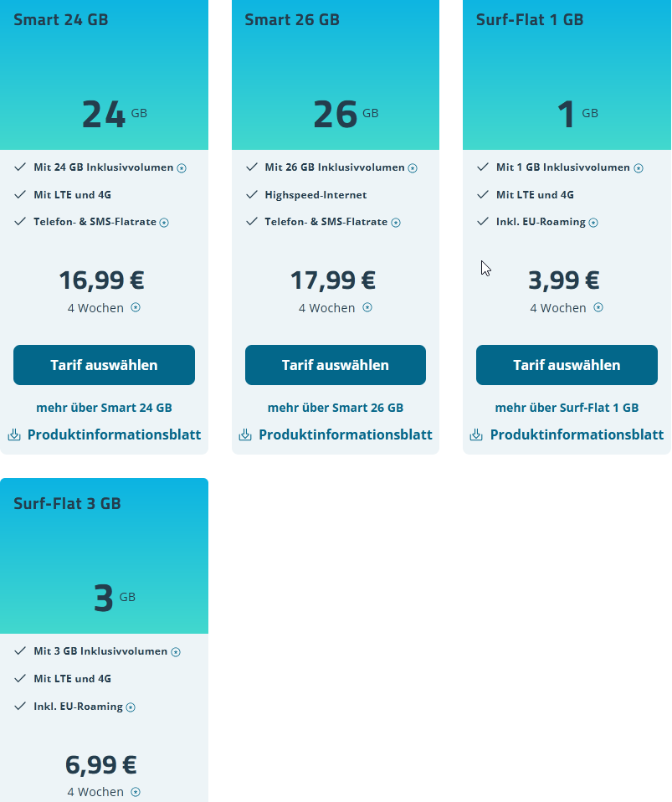Click info icon beside 26 GB Inklusivvolumen
Viewport: 672px width, 802px height.
tap(413, 168)
